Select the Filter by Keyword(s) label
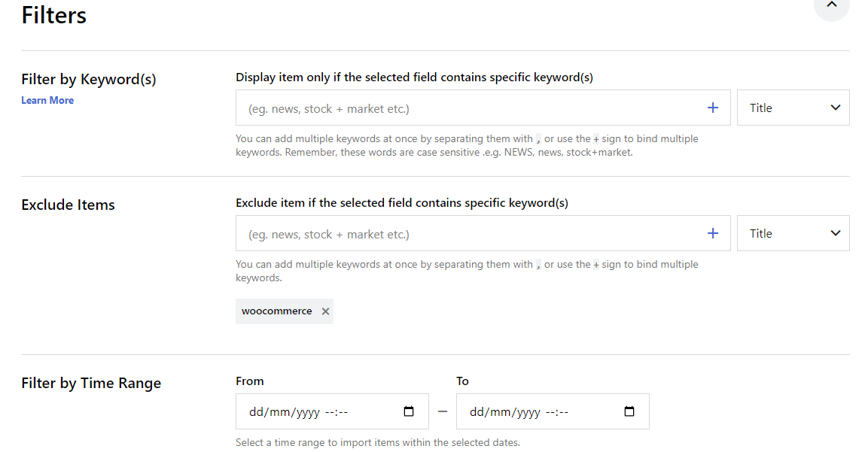Screen dimensions: 868x452 tap(87, 79)
